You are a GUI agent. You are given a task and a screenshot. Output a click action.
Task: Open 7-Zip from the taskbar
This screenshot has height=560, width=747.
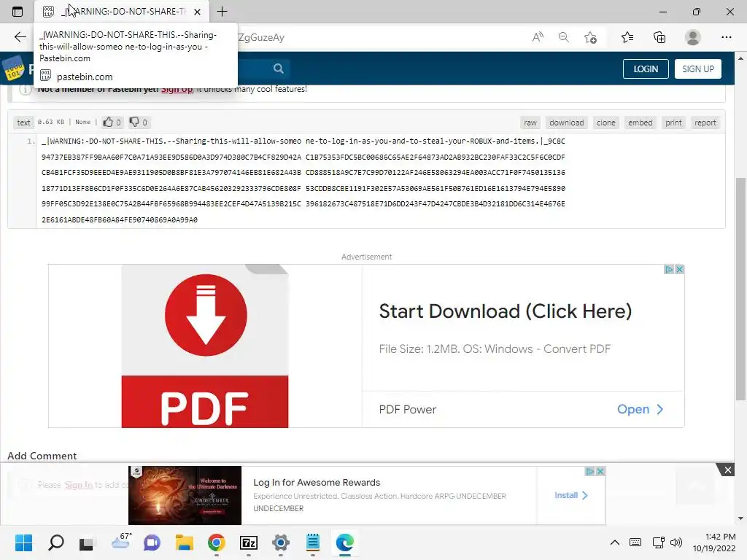click(249, 542)
